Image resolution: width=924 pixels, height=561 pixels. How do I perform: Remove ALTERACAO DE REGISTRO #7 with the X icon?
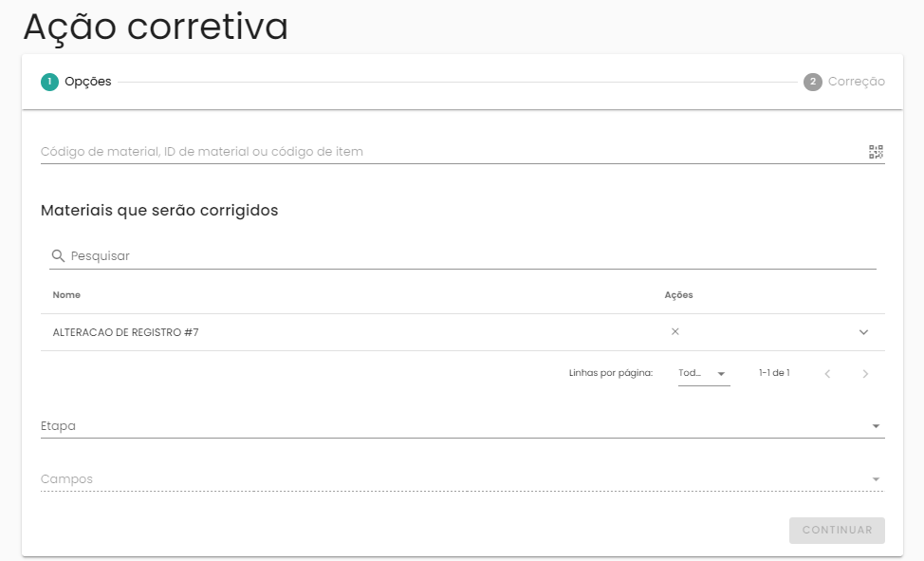click(x=675, y=332)
